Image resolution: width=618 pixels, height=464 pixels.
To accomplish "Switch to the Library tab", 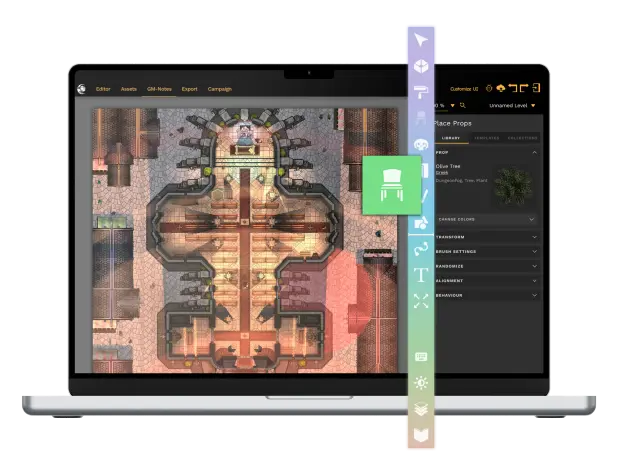I will [451, 138].
